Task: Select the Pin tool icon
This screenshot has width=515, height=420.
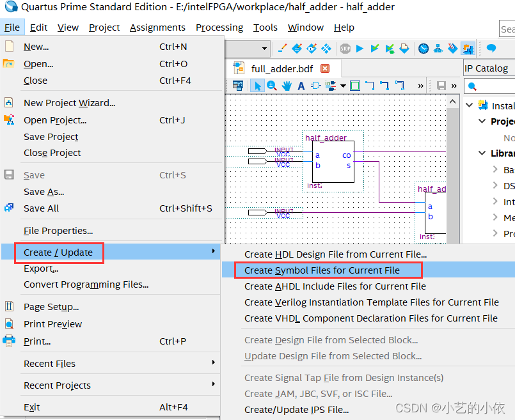Action: (330, 86)
